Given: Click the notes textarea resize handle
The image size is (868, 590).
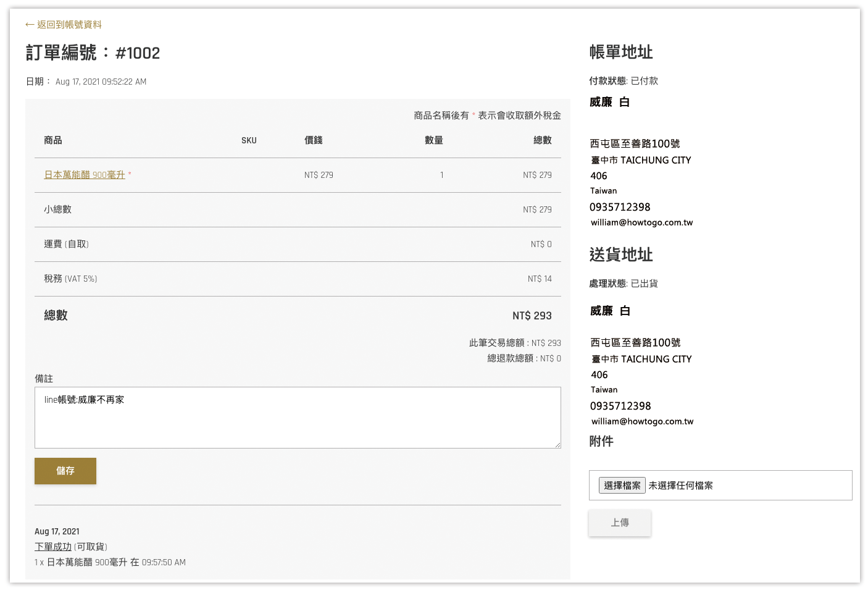Looking at the screenshot, I should (x=557, y=445).
